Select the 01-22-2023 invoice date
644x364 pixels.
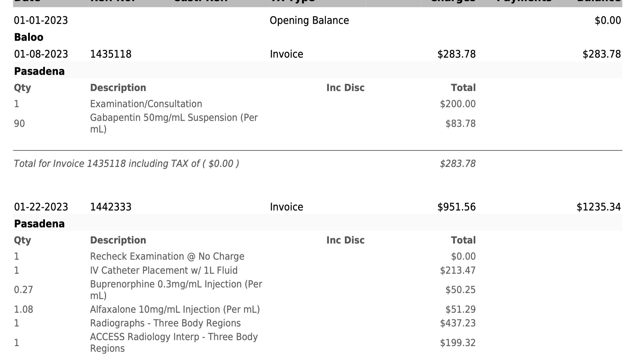click(x=41, y=207)
